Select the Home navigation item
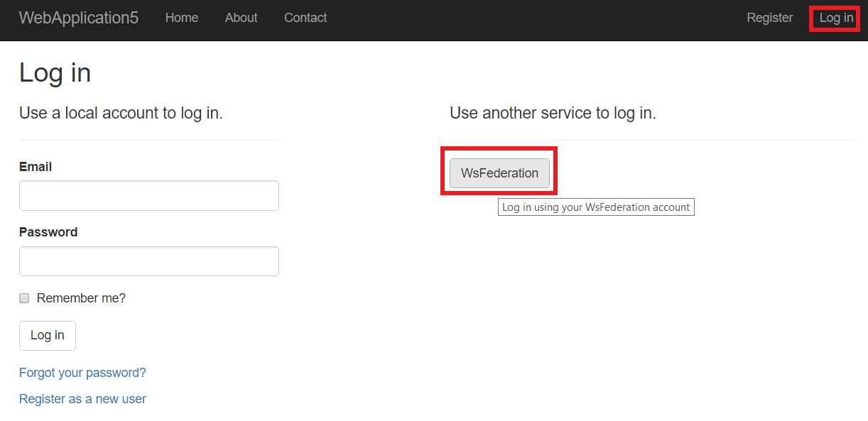Viewport: 868px width, 421px height. (181, 18)
